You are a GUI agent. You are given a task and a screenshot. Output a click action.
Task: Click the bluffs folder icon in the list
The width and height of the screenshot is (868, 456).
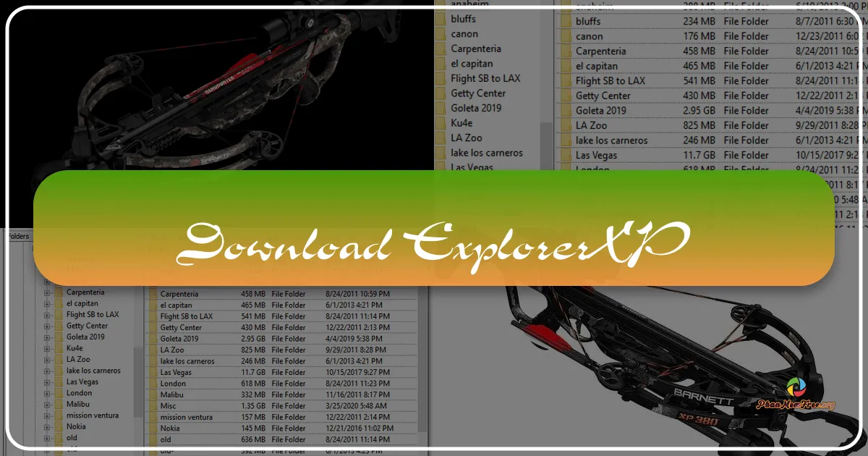click(x=440, y=20)
